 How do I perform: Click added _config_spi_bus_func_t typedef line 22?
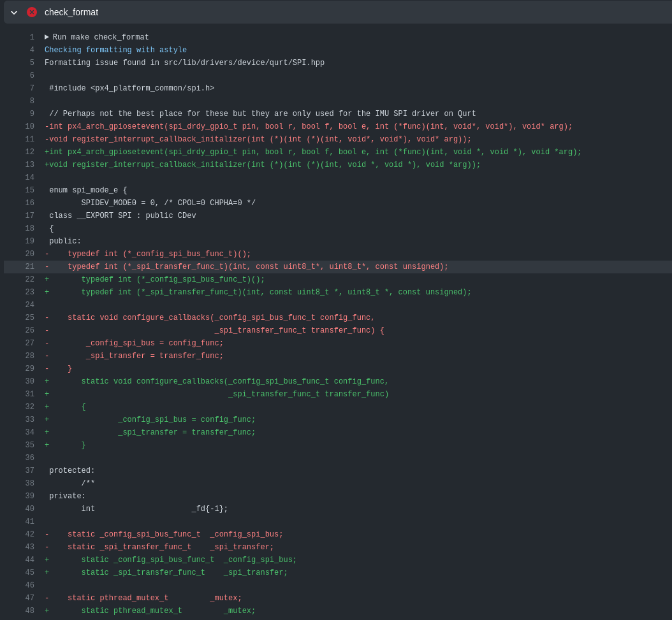click(155, 279)
